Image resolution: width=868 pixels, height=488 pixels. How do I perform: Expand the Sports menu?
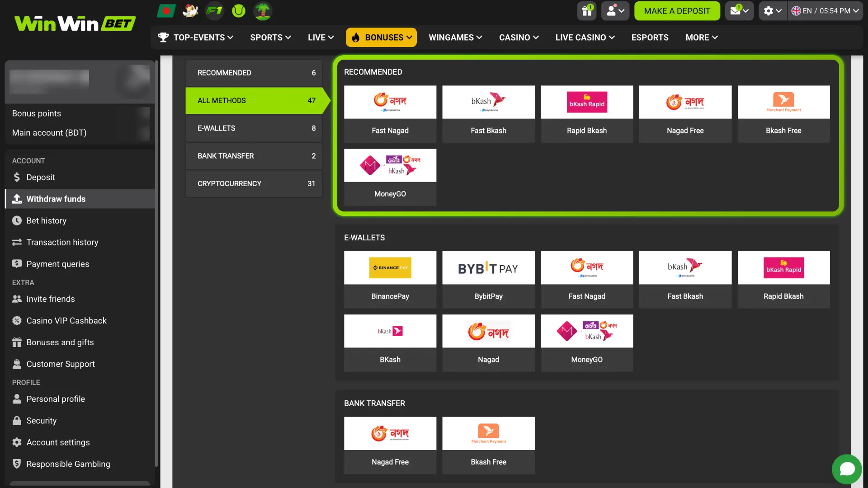pyautogui.click(x=270, y=38)
